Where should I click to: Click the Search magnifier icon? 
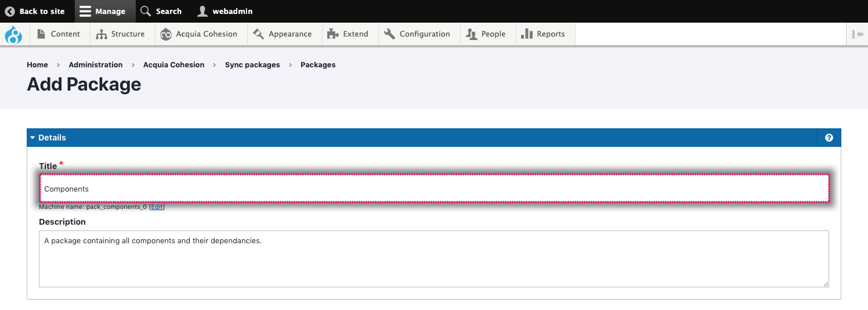(x=146, y=11)
